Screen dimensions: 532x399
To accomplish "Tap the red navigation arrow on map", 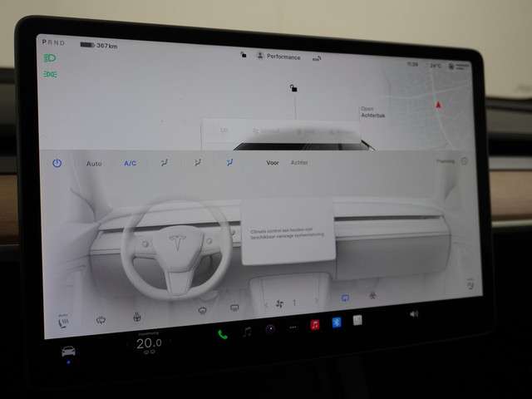I will point(438,105).
